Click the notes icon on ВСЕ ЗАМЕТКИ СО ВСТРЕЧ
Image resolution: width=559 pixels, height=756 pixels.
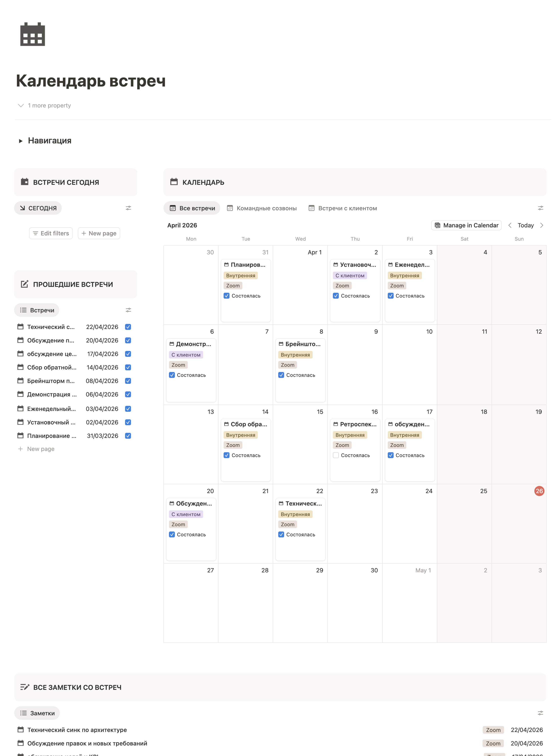(25, 687)
